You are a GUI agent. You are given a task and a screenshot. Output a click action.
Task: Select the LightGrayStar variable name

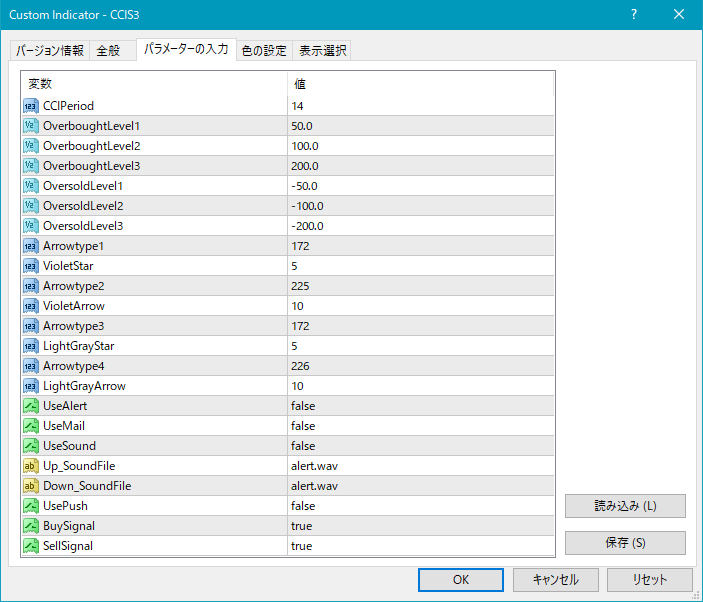[78, 346]
